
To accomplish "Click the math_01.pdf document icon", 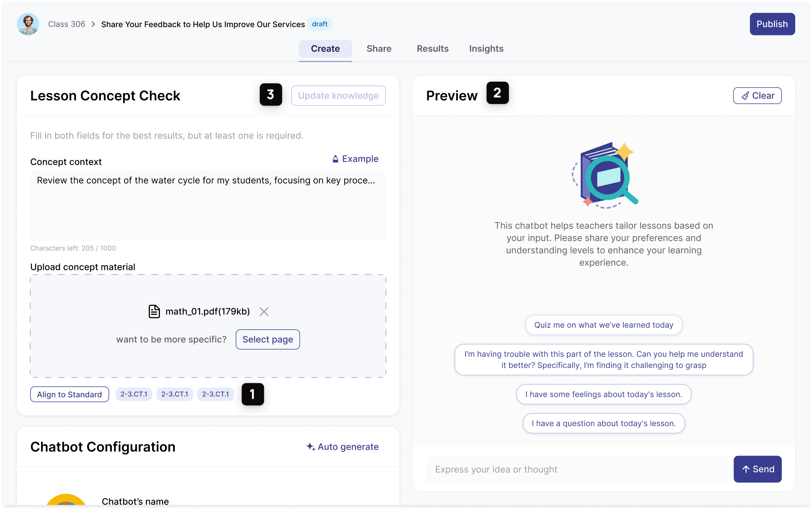I will (x=154, y=312).
